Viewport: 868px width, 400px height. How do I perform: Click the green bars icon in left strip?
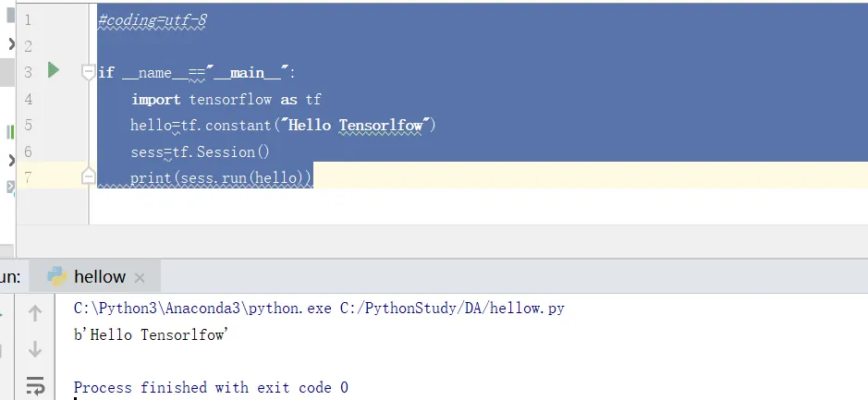[10, 132]
